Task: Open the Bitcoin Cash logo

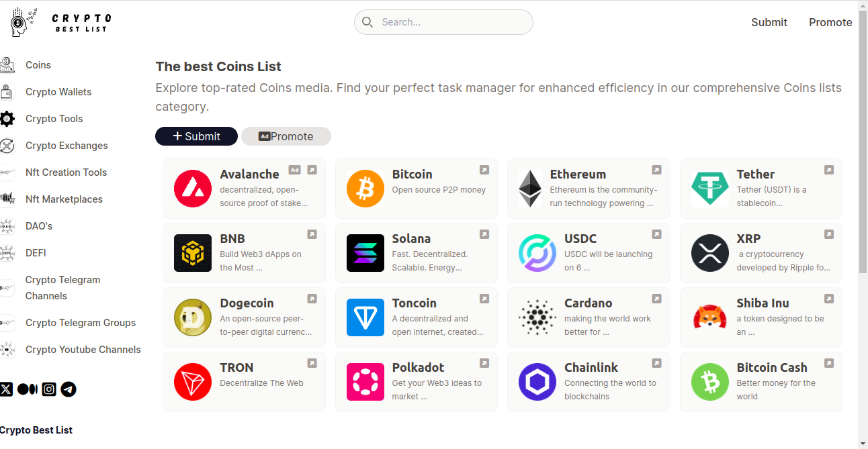Action: click(x=710, y=382)
